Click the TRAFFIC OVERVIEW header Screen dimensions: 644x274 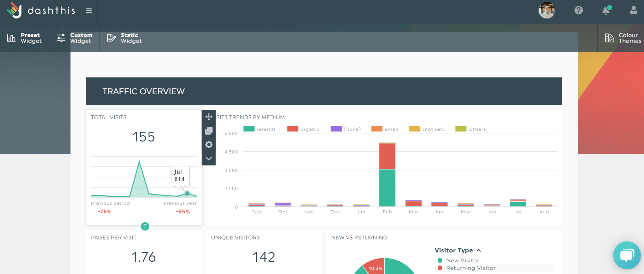(x=324, y=91)
